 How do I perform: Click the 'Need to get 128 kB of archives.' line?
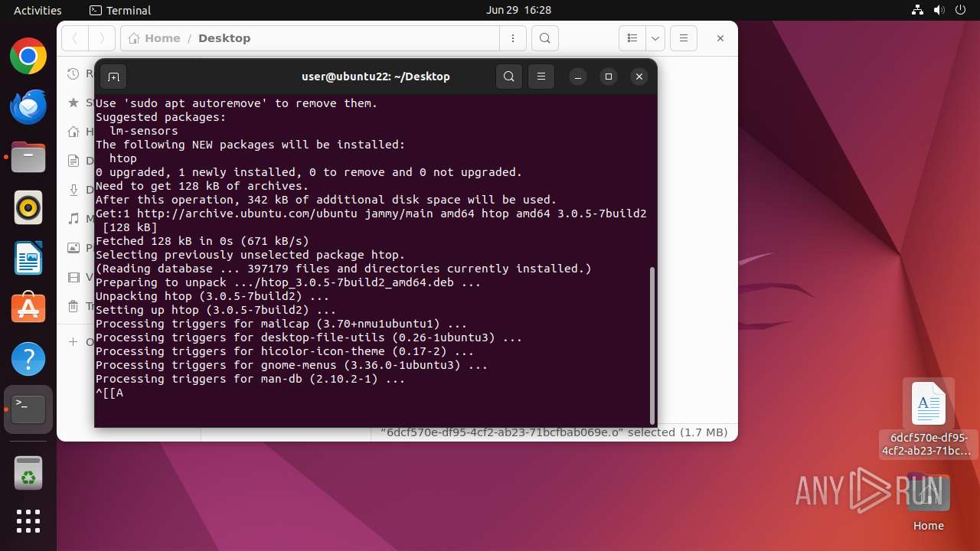(202, 186)
